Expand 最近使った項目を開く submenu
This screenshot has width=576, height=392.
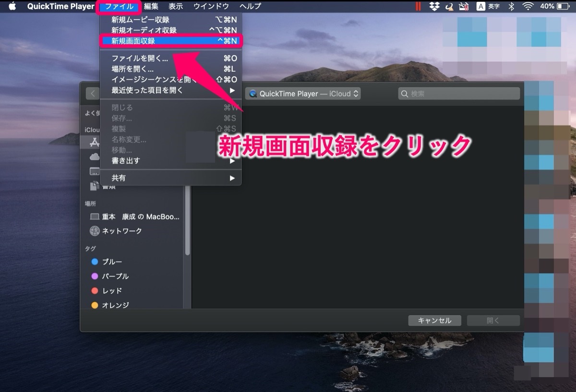pyautogui.click(x=170, y=90)
